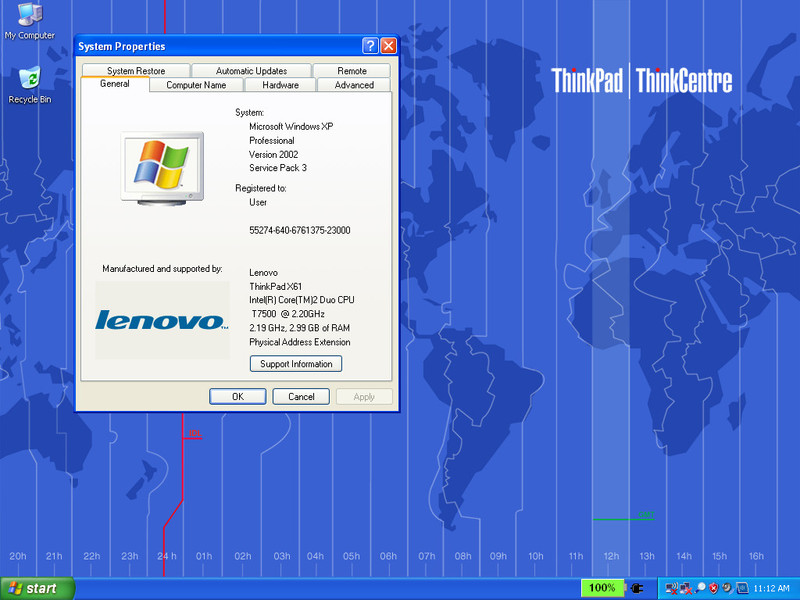The height and width of the screenshot is (600, 800).
Task: Click the Windows XP monitor logo image
Action: point(162,168)
